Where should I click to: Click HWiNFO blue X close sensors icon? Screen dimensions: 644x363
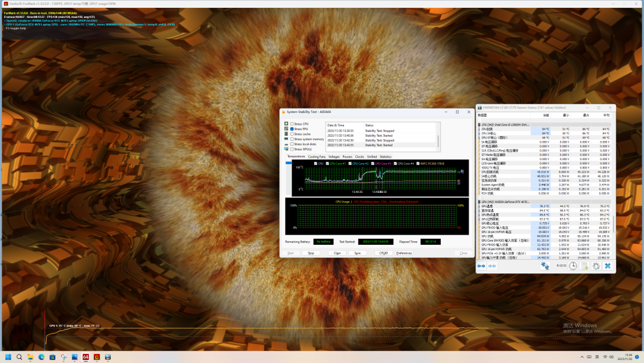[608, 266]
